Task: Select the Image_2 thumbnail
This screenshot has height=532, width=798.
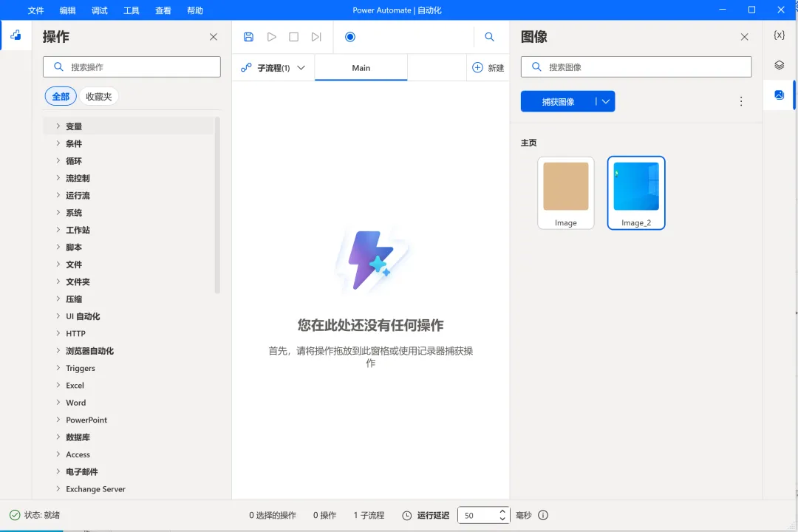Action: pos(636,193)
